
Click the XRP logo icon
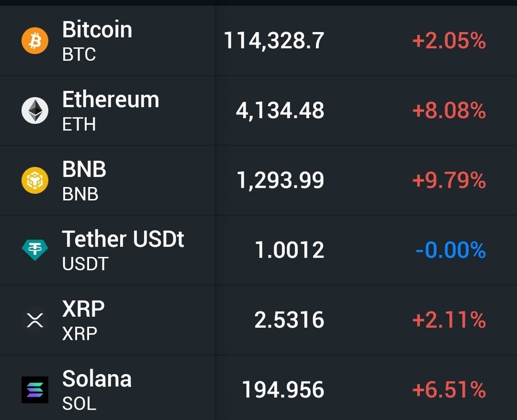pos(35,320)
